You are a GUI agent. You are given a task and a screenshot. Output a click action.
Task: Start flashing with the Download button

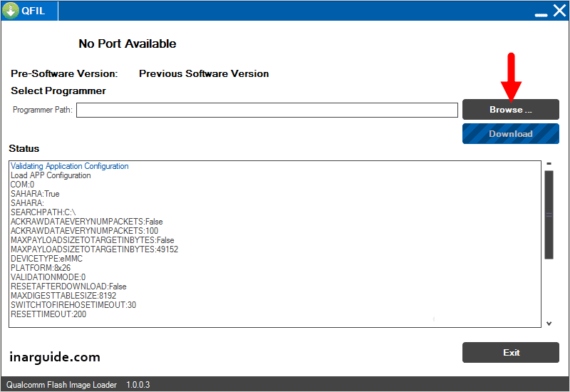(510, 133)
